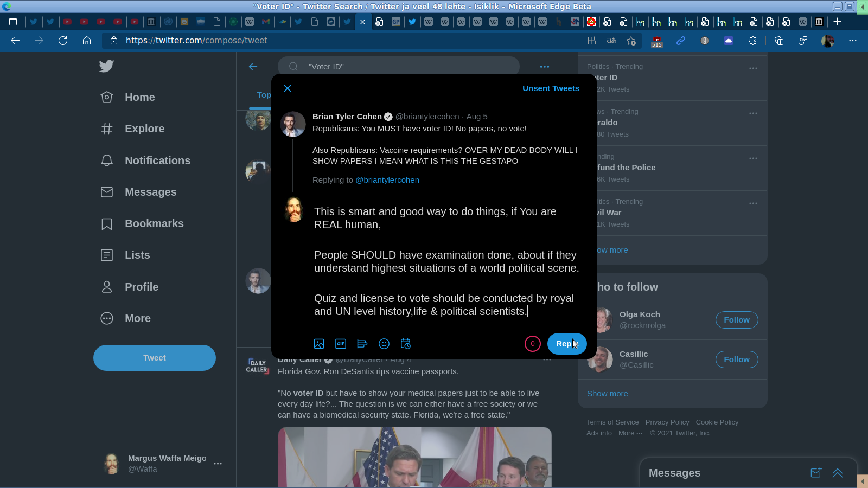This screenshot has width=868, height=488.
Task: Open Terms of Service link
Action: (x=612, y=422)
